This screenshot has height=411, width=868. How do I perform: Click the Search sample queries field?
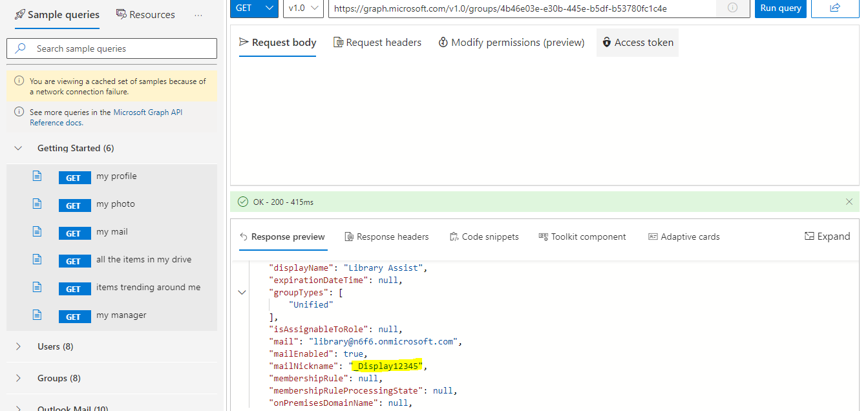112,48
